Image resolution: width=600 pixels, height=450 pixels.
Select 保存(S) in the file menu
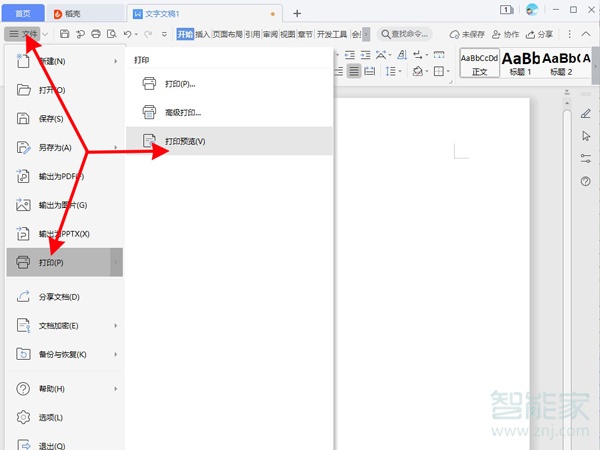pos(65,119)
